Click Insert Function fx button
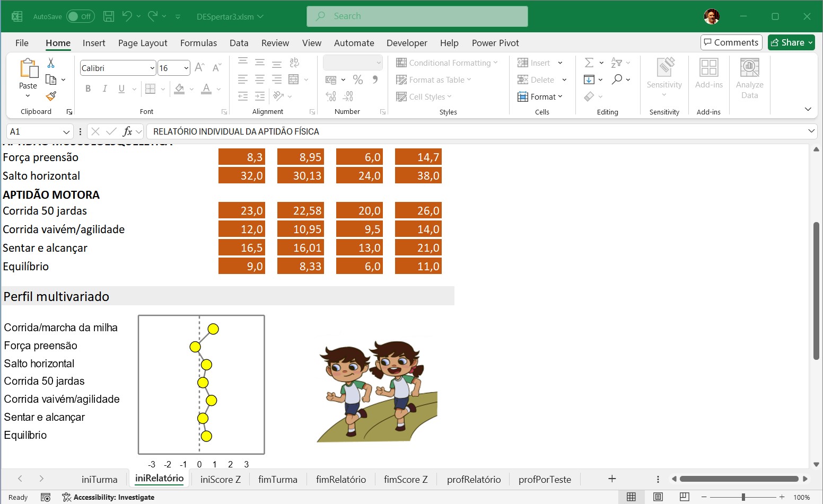823x504 pixels. pos(127,131)
